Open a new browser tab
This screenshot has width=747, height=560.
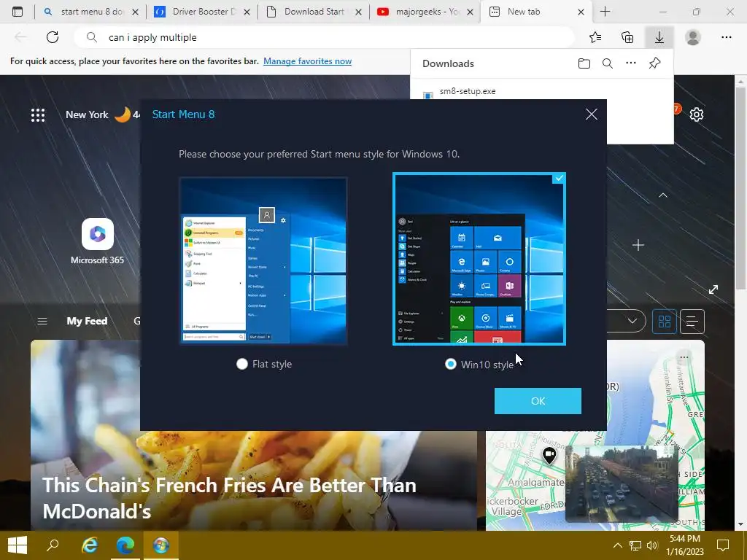click(605, 12)
